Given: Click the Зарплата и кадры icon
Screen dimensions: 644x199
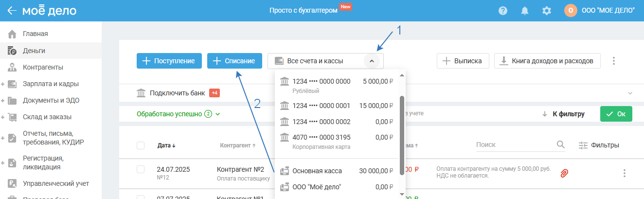Looking at the screenshot, I should click(x=13, y=84).
